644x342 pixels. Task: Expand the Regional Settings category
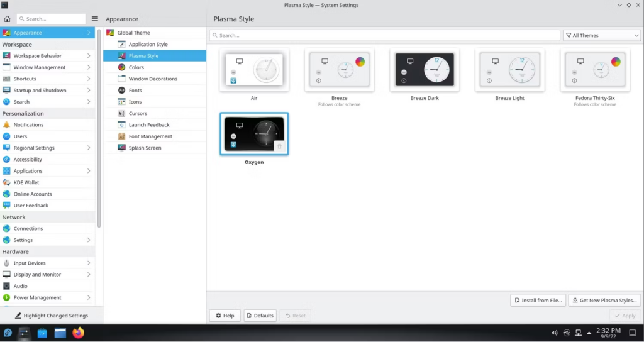pos(89,148)
